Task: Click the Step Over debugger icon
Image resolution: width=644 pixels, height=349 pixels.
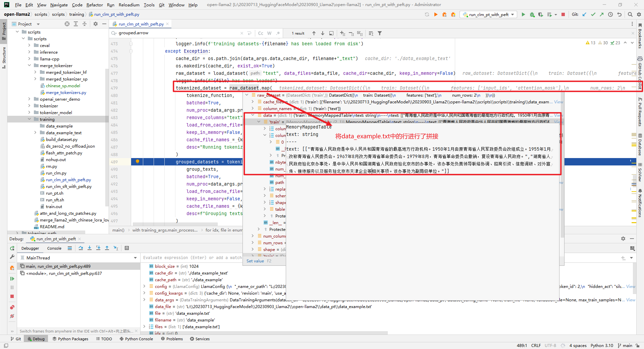Action: (x=81, y=248)
